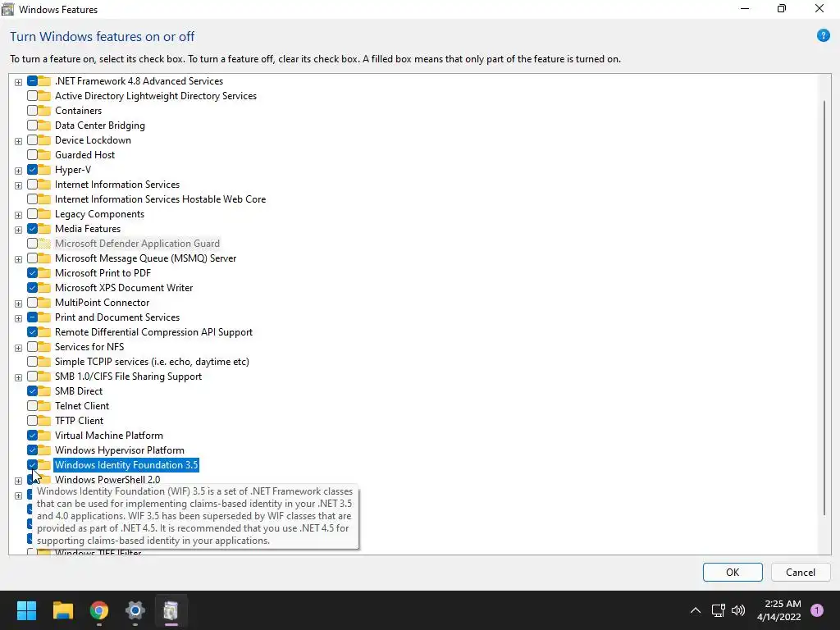This screenshot has width=840, height=630.
Task: Click the Hyper-V folder icon
Action: (x=44, y=170)
